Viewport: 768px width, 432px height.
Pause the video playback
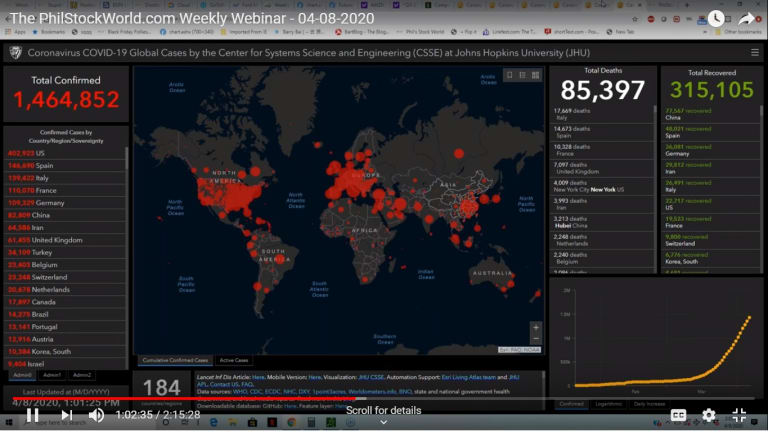click(32, 415)
